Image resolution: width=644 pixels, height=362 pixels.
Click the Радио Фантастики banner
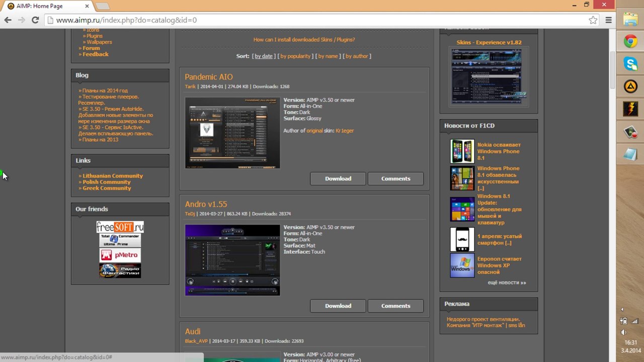point(120,270)
